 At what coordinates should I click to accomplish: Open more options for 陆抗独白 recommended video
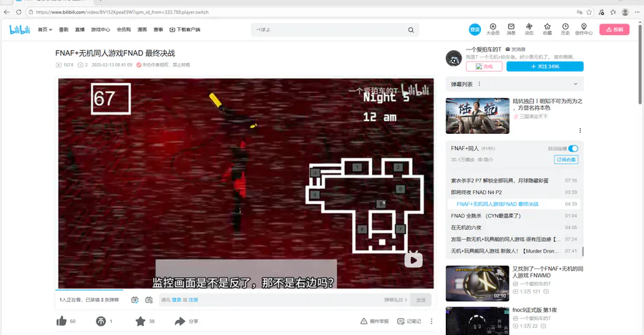[580, 130]
